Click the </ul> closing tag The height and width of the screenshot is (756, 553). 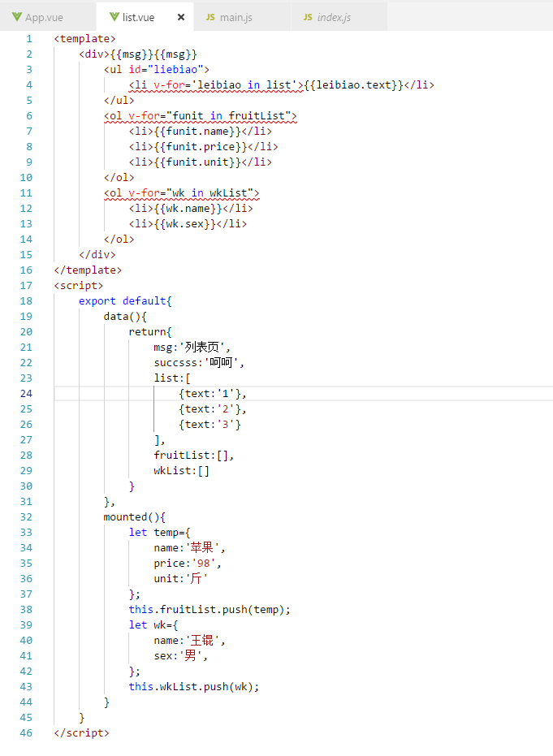pyautogui.click(x=119, y=101)
